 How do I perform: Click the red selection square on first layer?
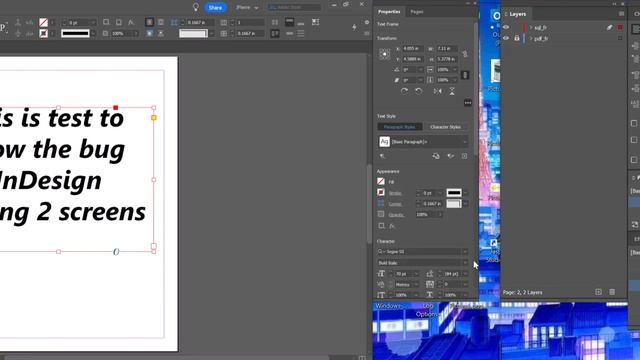click(620, 27)
